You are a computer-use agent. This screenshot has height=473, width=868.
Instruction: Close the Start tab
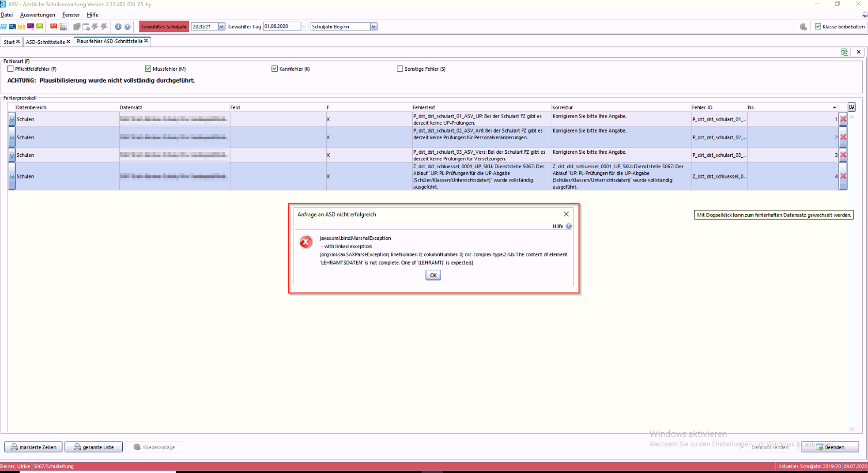pyautogui.click(x=18, y=42)
